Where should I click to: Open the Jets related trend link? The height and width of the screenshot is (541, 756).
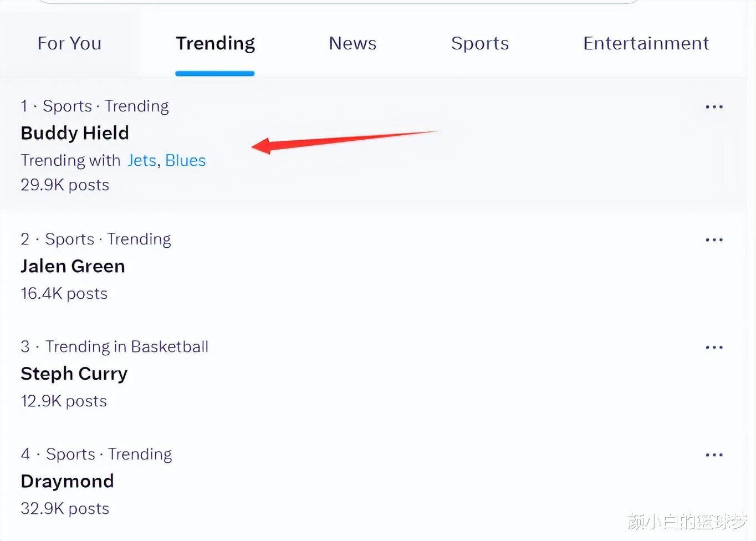click(142, 161)
